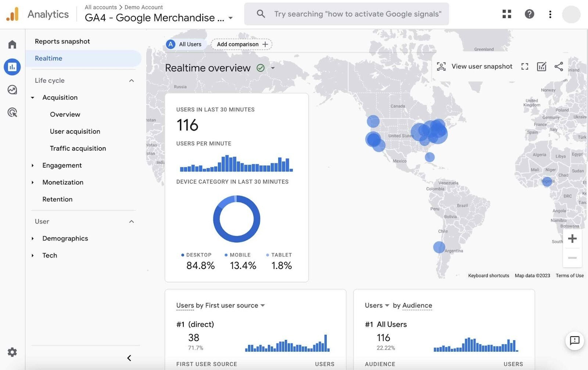Open the Google apps grid icon

coord(507,14)
